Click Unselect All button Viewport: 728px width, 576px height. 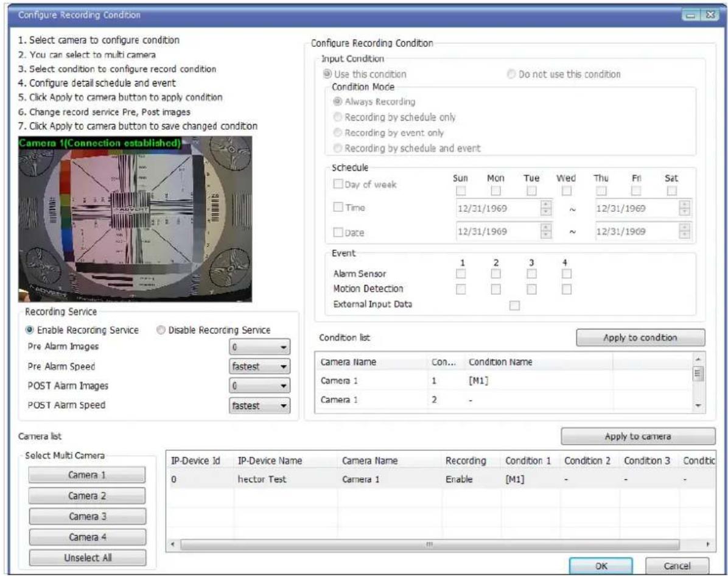(x=87, y=558)
